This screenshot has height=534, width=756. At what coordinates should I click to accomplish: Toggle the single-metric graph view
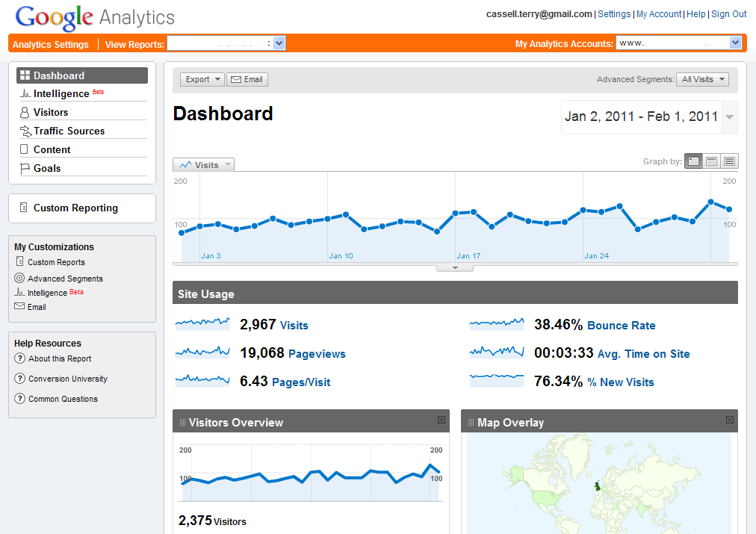coord(693,161)
